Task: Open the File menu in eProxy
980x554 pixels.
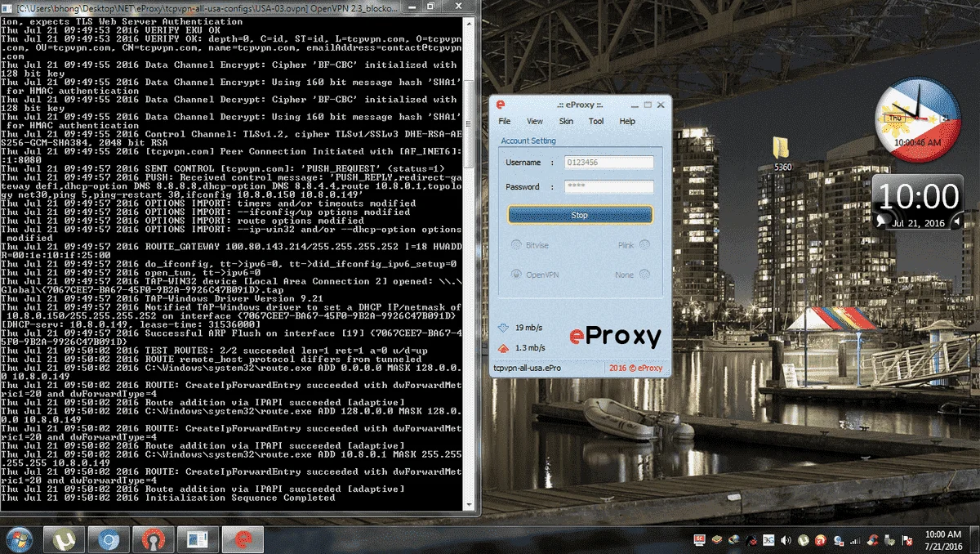Action: coord(505,121)
